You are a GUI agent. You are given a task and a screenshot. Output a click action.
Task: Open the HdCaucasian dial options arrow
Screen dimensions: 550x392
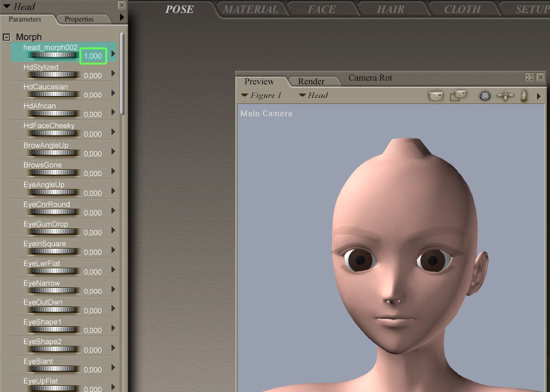pyautogui.click(x=113, y=93)
